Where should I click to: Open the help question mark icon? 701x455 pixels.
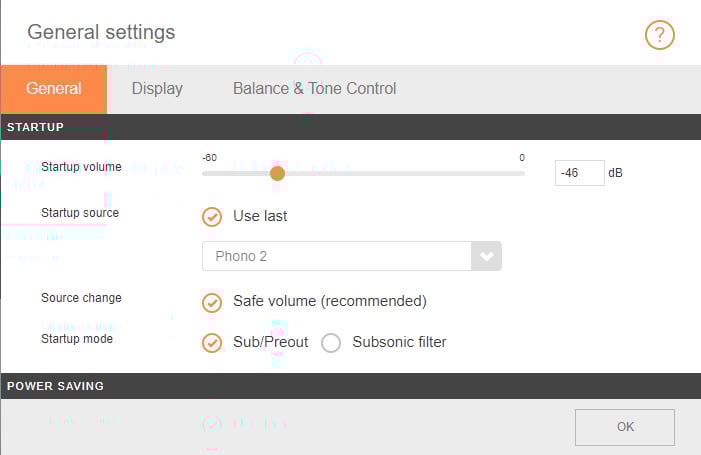[660, 35]
